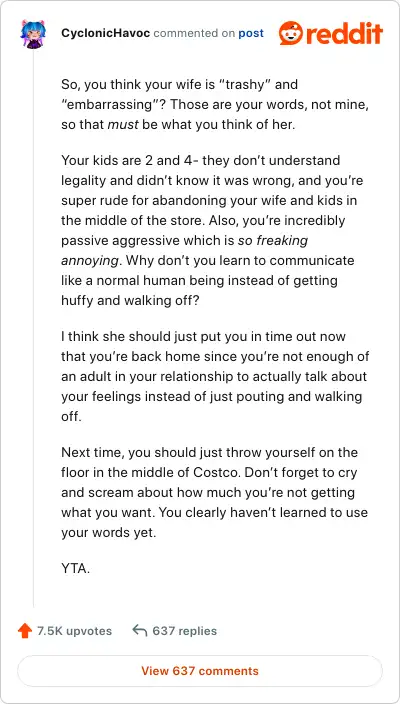Upvote the comment with the orange arrow
400x704 pixels.
click(x=25, y=631)
